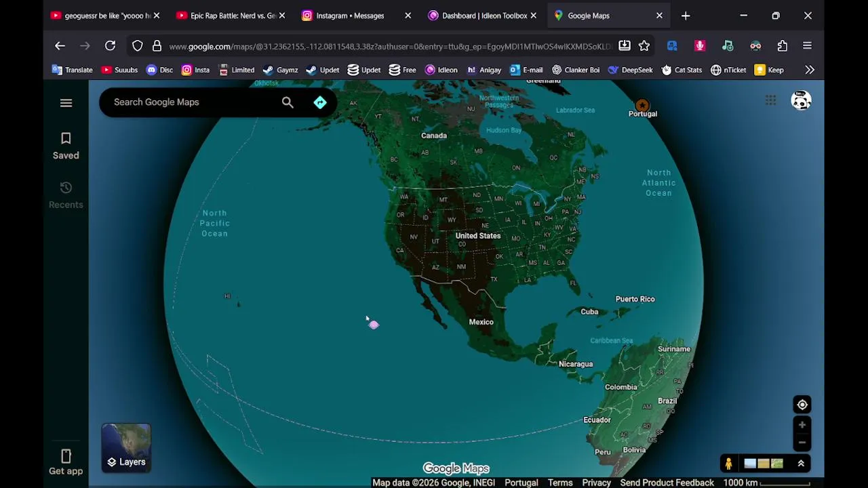Image resolution: width=868 pixels, height=488 pixels.
Task: Open the Layers map type thumbnail
Action: [126, 448]
